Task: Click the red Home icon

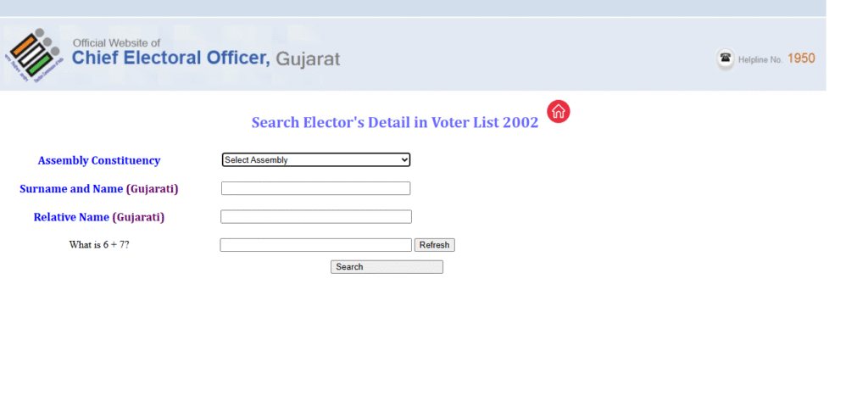Action: pos(559,111)
